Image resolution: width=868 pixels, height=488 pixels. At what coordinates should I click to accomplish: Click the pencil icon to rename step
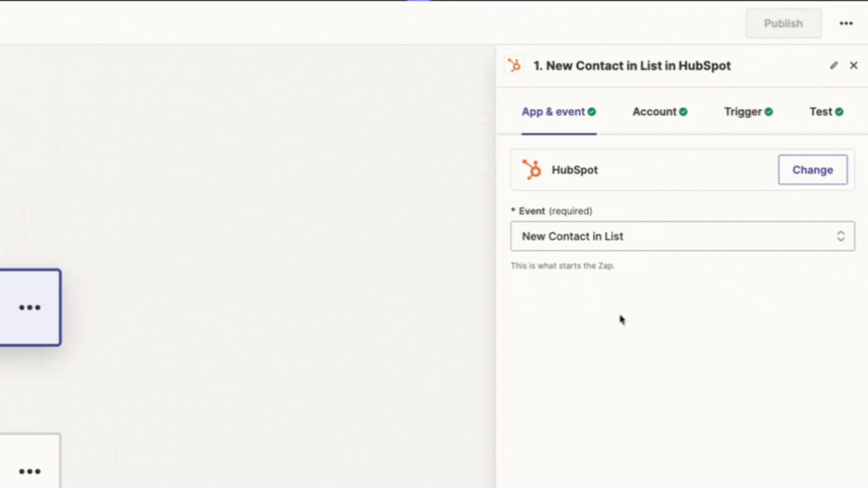833,66
